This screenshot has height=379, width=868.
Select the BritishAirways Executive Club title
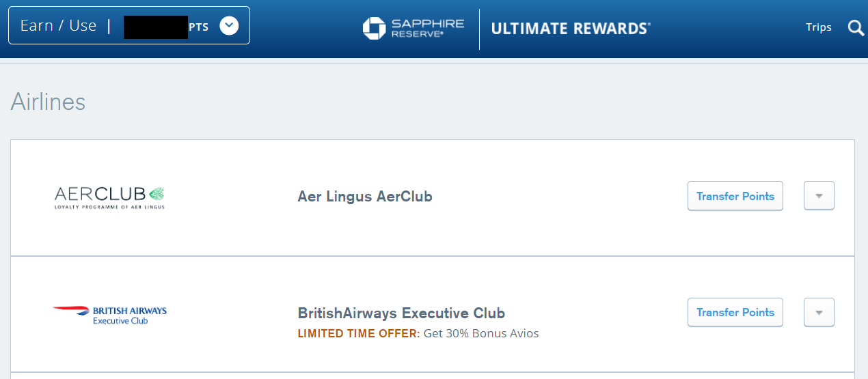(401, 313)
